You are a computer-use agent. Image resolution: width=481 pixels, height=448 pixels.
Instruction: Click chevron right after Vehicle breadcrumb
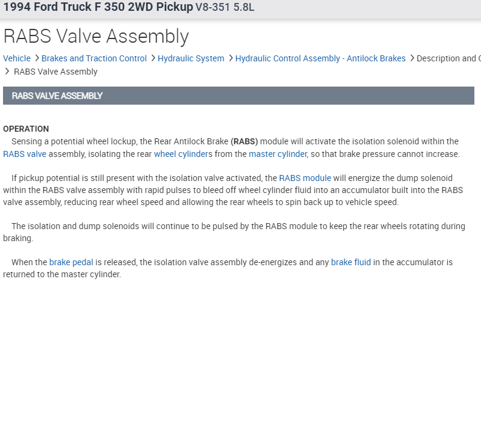click(37, 58)
